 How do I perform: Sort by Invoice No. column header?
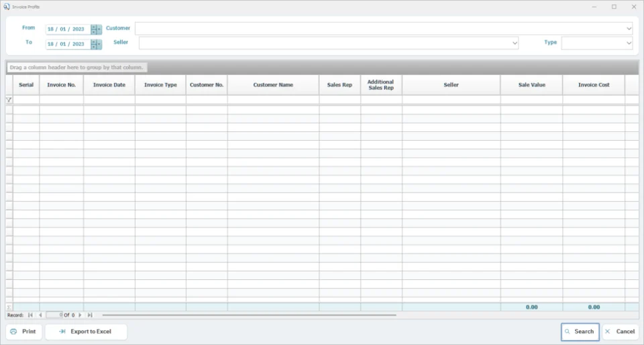(62, 85)
